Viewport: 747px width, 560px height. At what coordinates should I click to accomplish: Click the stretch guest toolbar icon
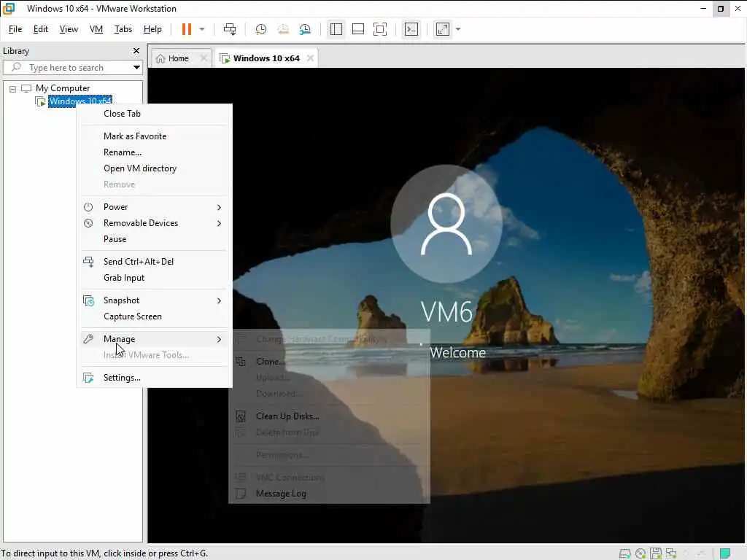coord(443,29)
